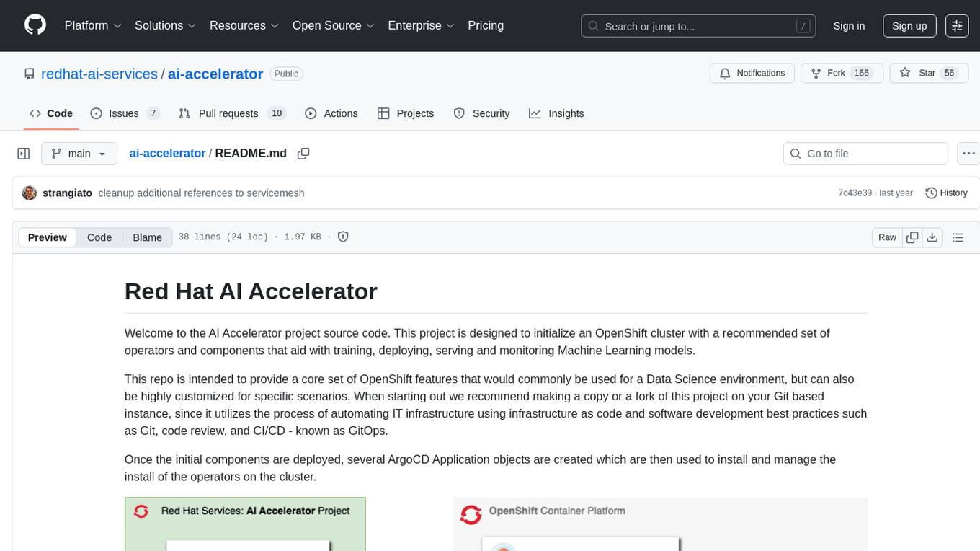Image resolution: width=980 pixels, height=551 pixels.
Task: Click the Sign up button
Action: coord(909,26)
